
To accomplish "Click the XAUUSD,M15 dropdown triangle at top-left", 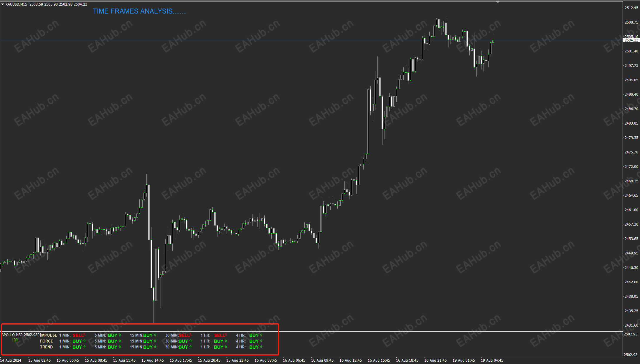I will [3, 4].
